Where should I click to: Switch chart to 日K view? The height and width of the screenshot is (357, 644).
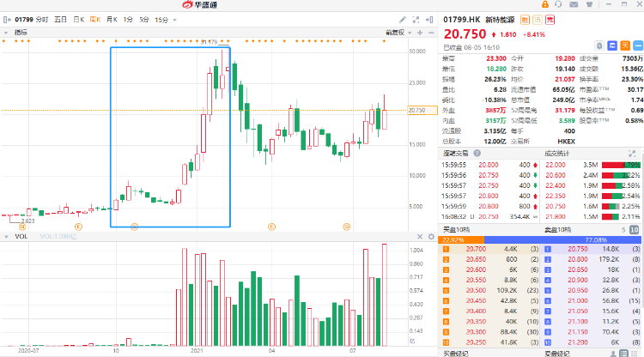click(x=78, y=20)
